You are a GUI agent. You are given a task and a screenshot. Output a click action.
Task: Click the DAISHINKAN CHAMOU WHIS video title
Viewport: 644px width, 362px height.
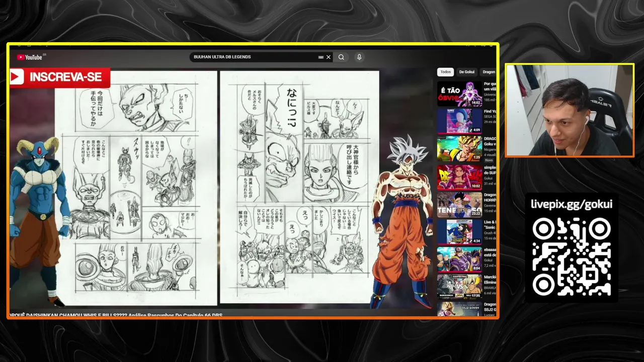click(x=117, y=315)
